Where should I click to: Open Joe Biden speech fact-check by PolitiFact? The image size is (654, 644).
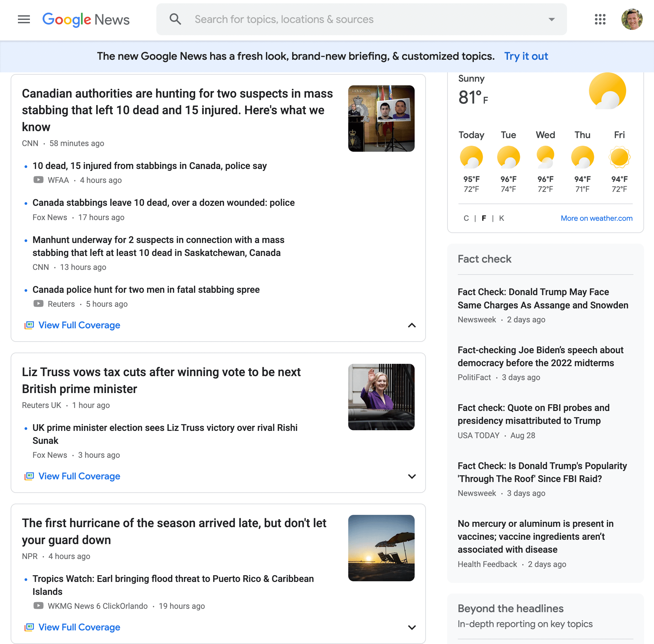click(x=540, y=356)
